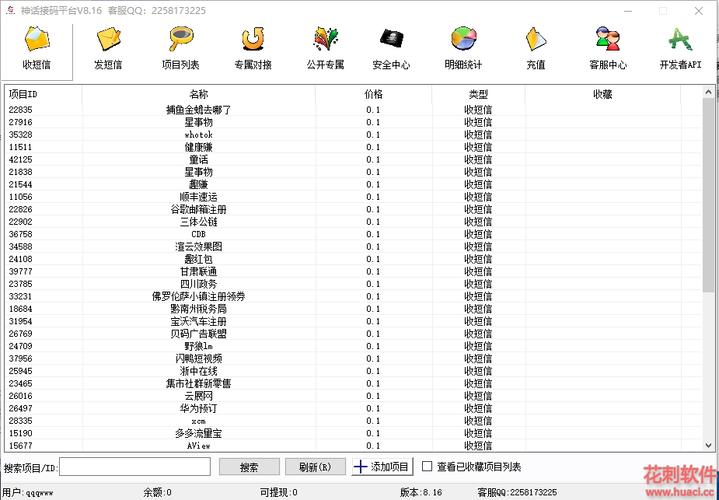Viewport: 719px width, 500px height.
Task: Select row 捕鱼金蟾去哪了
Action: (x=353, y=110)
